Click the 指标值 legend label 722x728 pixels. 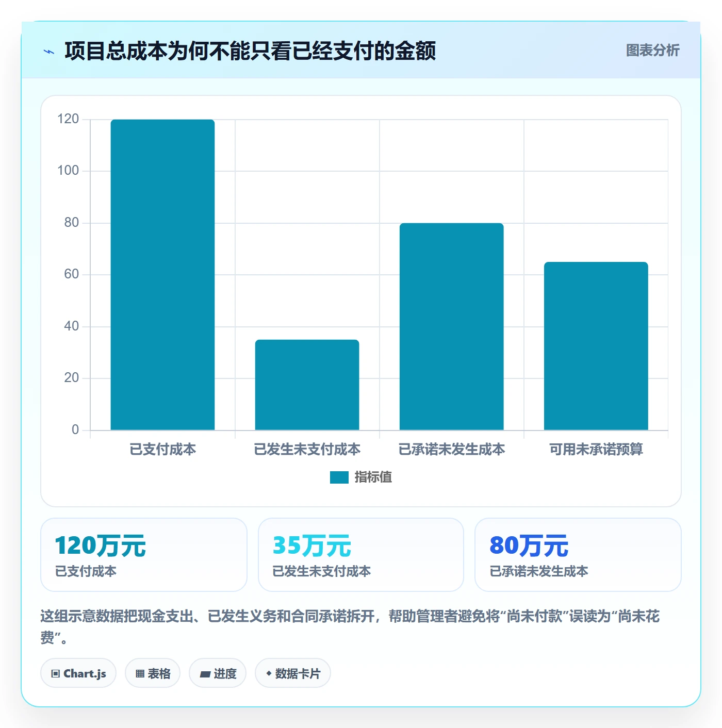click(x=373, y=477)
